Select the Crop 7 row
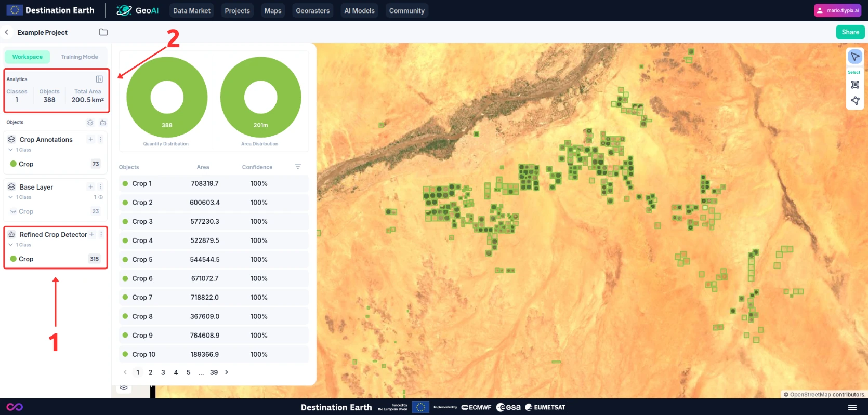 214,297
